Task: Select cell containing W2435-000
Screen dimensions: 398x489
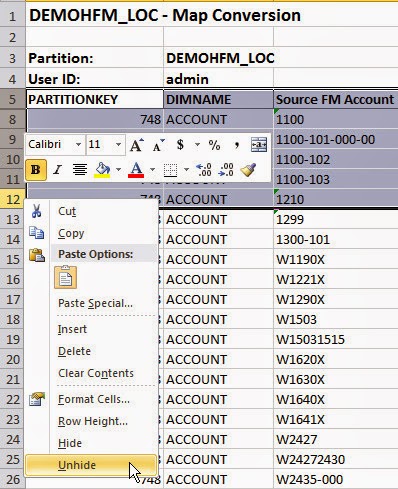Action: tap(336, 479)
